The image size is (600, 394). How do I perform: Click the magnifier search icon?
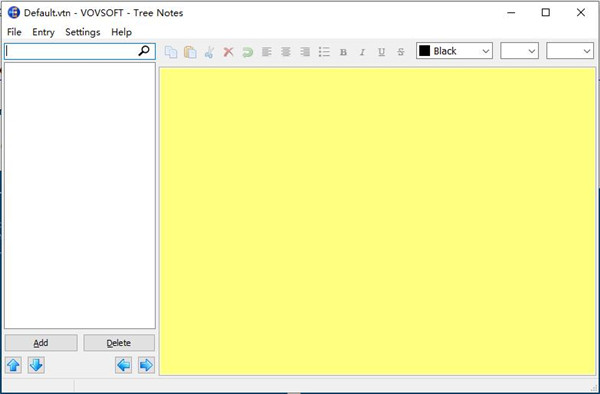coord(144,51)
